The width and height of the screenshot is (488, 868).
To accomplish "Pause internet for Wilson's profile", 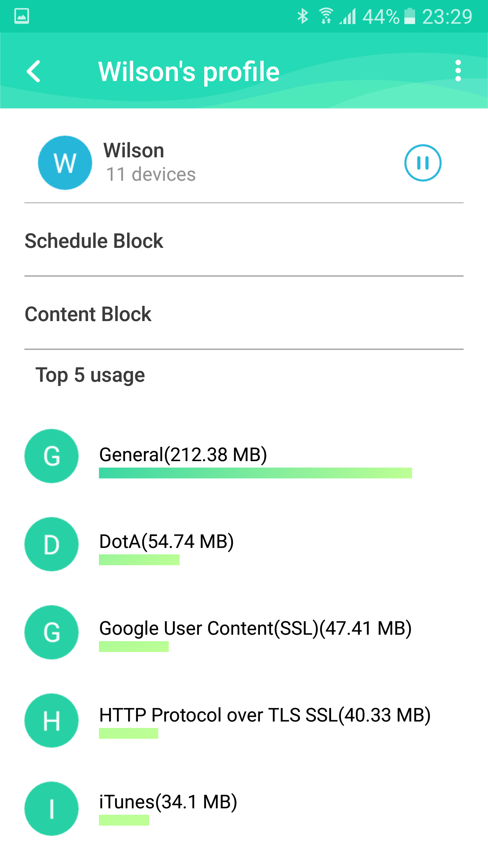I will click(x=423, y=163).
